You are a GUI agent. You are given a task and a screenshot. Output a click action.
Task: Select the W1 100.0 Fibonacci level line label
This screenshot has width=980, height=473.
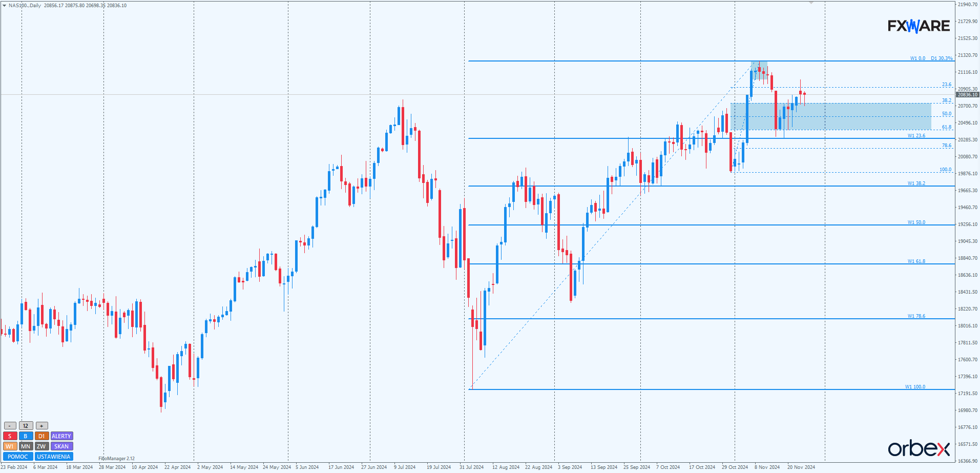(915, 387)
